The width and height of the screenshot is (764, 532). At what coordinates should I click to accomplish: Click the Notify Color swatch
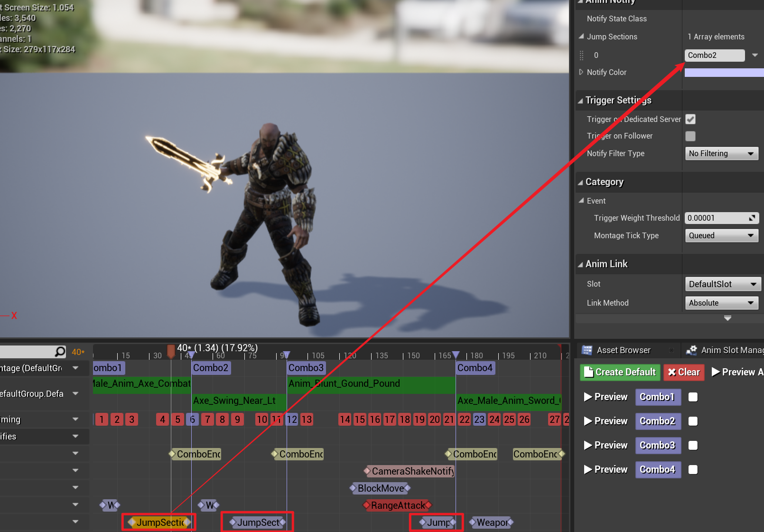724,72
